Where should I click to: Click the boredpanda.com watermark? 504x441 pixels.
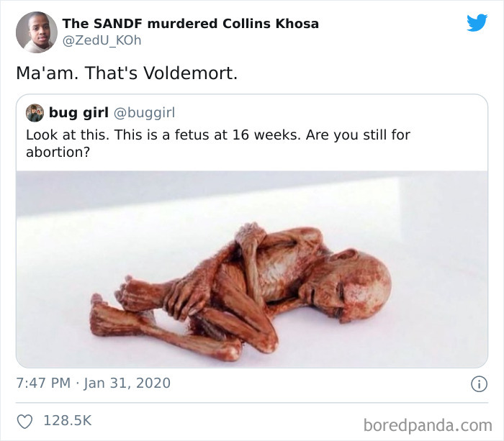[x=428, y=425]
